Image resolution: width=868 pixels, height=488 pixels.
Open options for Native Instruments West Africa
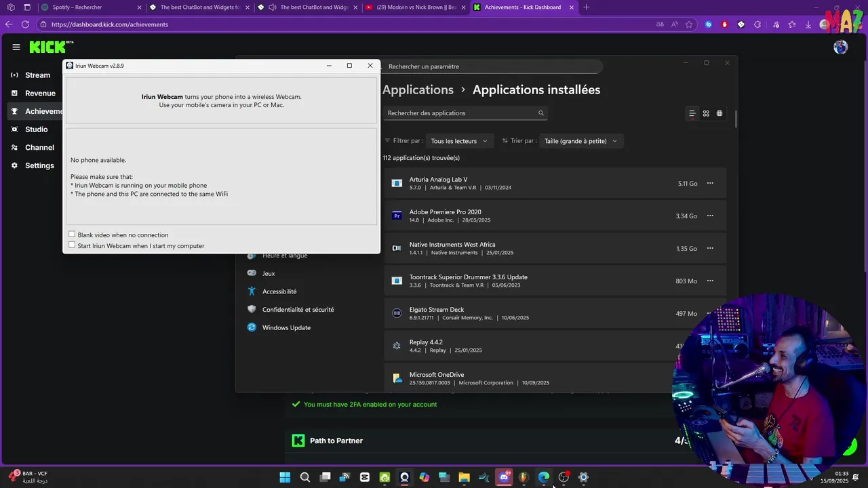pos(710,248)
